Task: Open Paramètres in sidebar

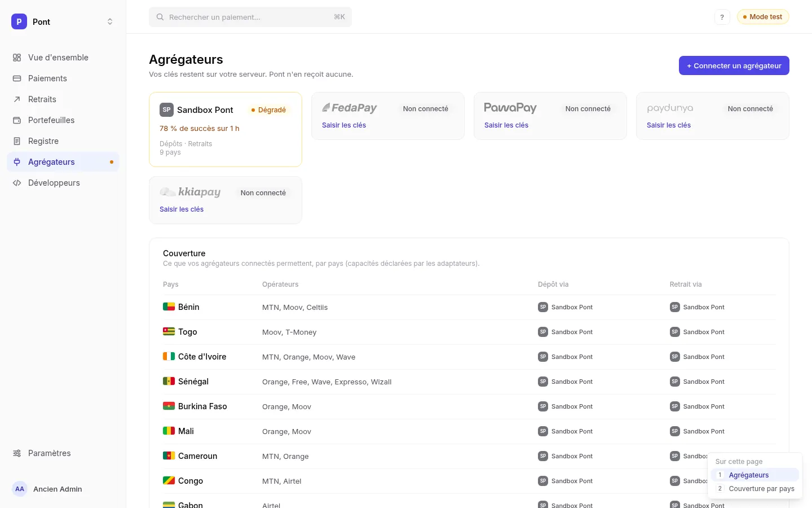Action: pos(63,453)
